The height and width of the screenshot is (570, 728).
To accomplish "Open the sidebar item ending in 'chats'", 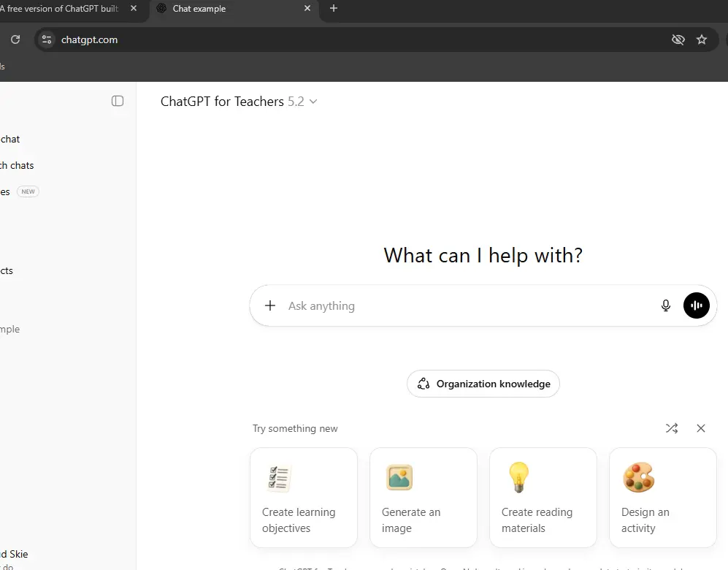I will point(17,165).
